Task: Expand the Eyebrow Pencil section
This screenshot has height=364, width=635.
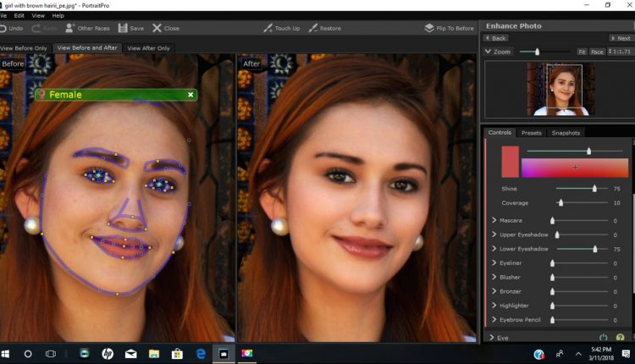Action: coord(494,319)
